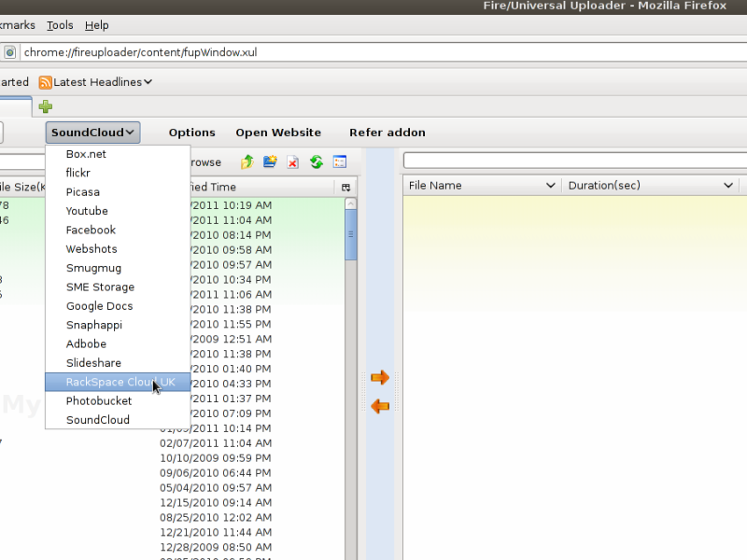Refresh the local file list icon
747x560 pixels.
coord(317,162)
